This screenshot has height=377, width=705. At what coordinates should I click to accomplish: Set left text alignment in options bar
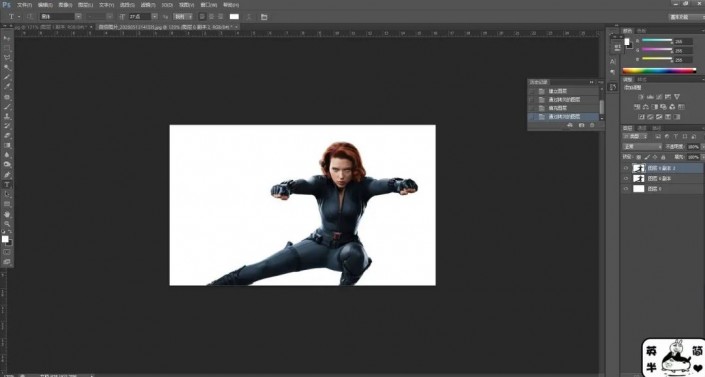(x=202, y=17)
